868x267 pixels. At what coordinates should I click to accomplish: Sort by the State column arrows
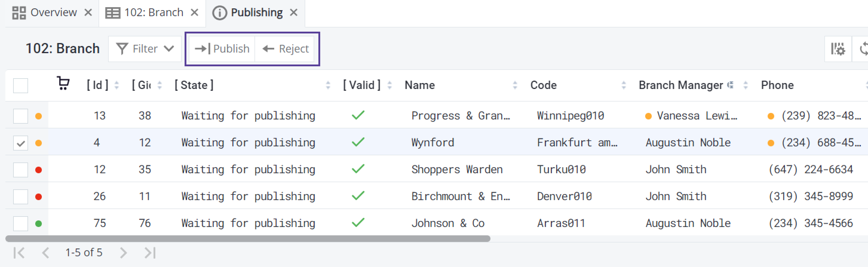(328, 85)
